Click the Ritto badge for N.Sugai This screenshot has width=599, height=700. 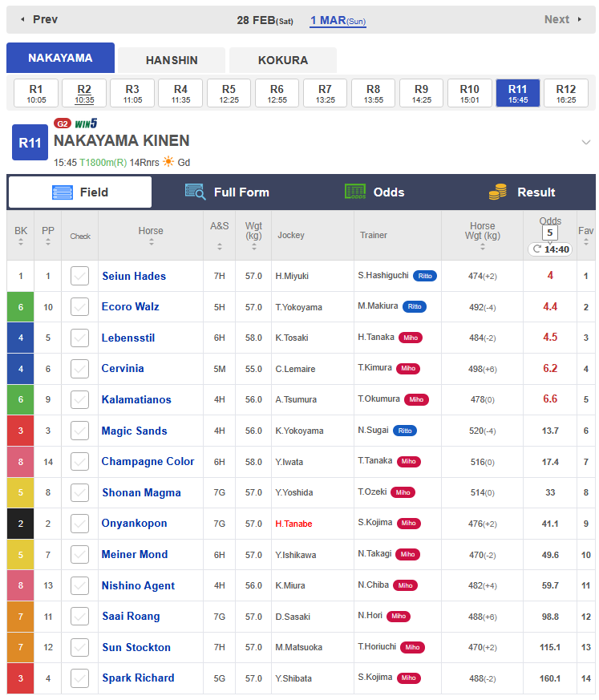pyautogui.click(x=405, y=431)
